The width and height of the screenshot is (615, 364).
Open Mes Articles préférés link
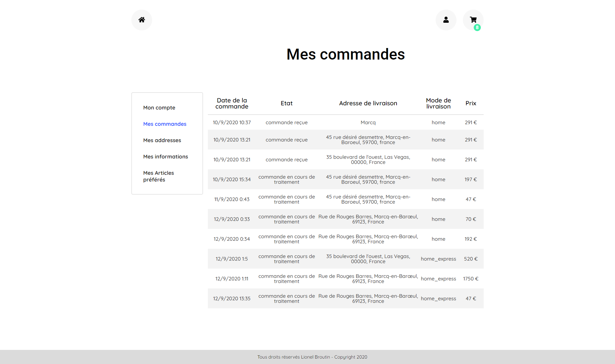[x=159, y=176]
